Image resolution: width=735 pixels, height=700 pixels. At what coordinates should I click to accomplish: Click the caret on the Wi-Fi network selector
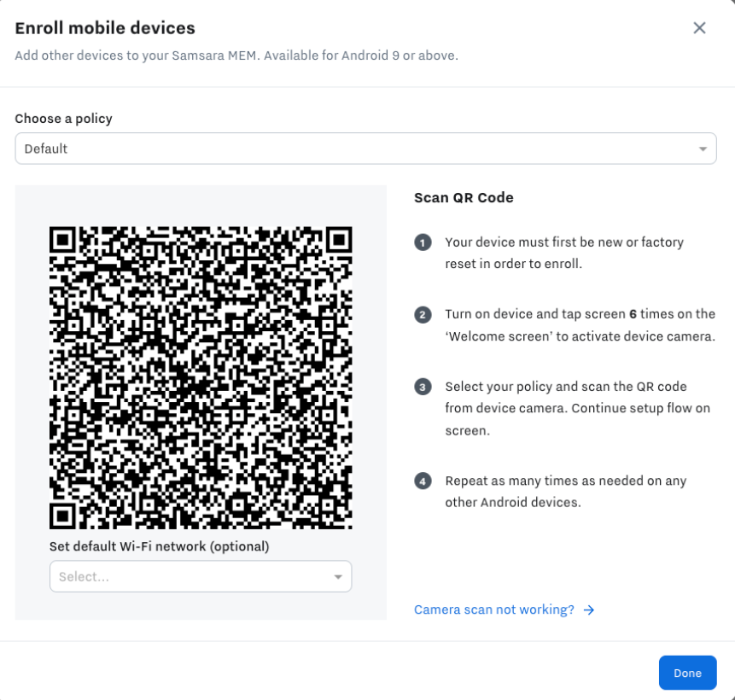[337, 576]
